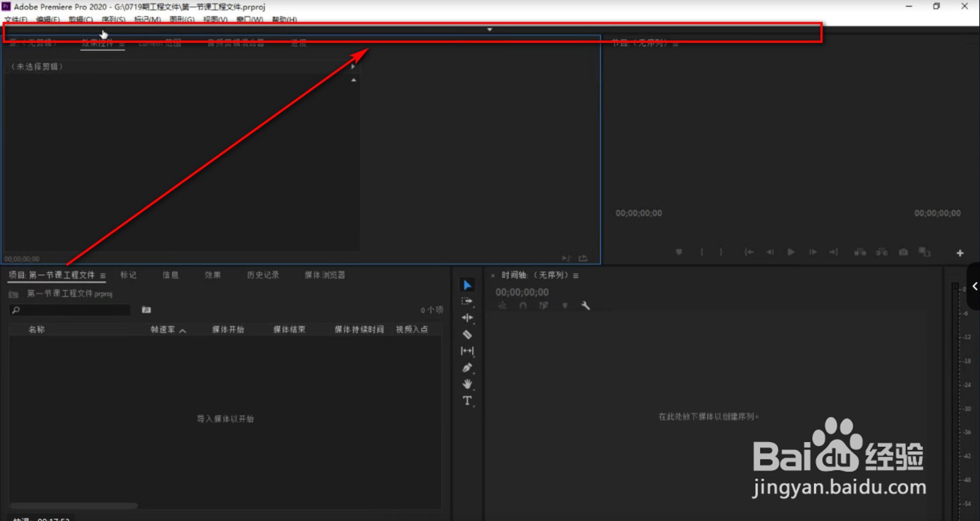Select the Ripple Edit tool
980x521 pixels.
coord(467,318)
